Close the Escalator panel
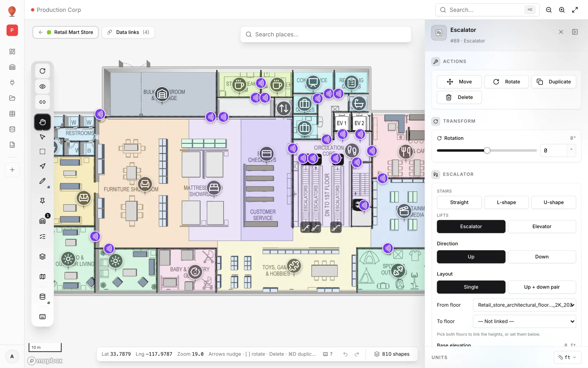Viewport: 588px width, 368px height. point(561,32)
